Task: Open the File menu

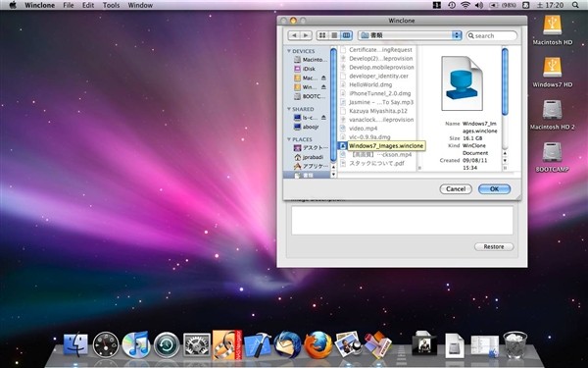Action: pos(69,5)
